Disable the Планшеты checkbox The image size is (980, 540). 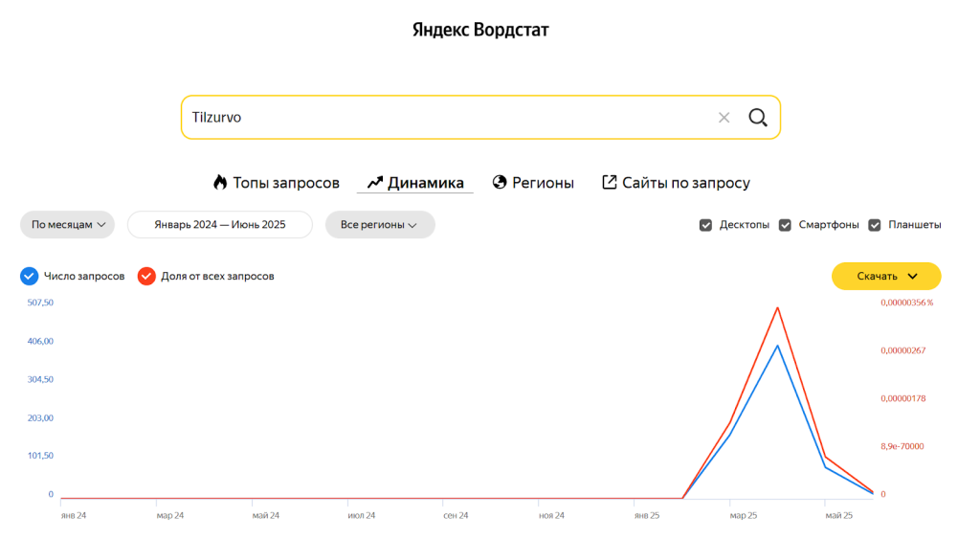[874, 225]
